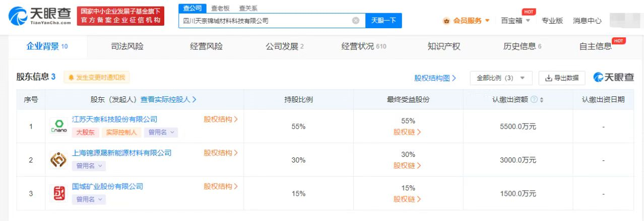Expand 曾用名 under 江苏天奈科技
This screenshot has width=644, height=221.
coord(161,133)
